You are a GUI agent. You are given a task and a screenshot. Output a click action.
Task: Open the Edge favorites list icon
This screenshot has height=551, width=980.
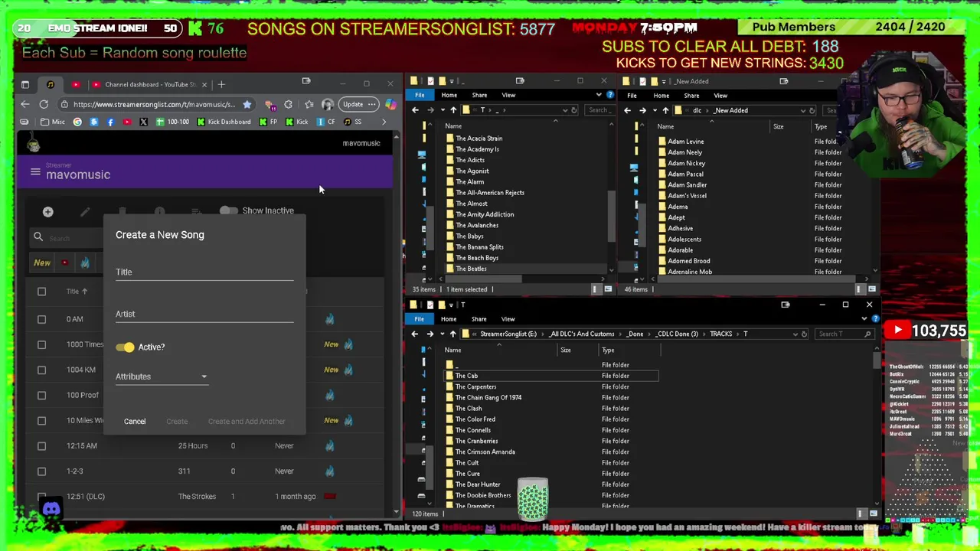[x=309, y=104]
